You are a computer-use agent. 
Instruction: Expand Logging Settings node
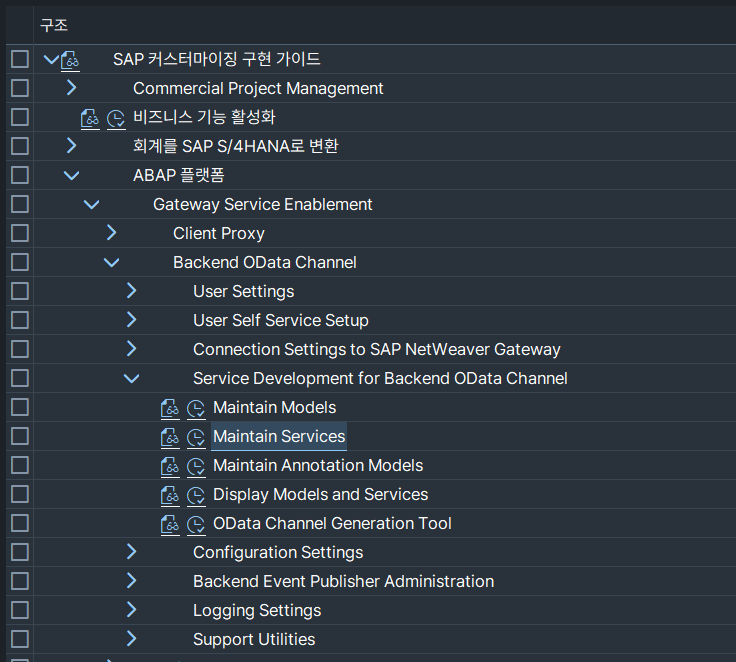(x=131, y=610)
